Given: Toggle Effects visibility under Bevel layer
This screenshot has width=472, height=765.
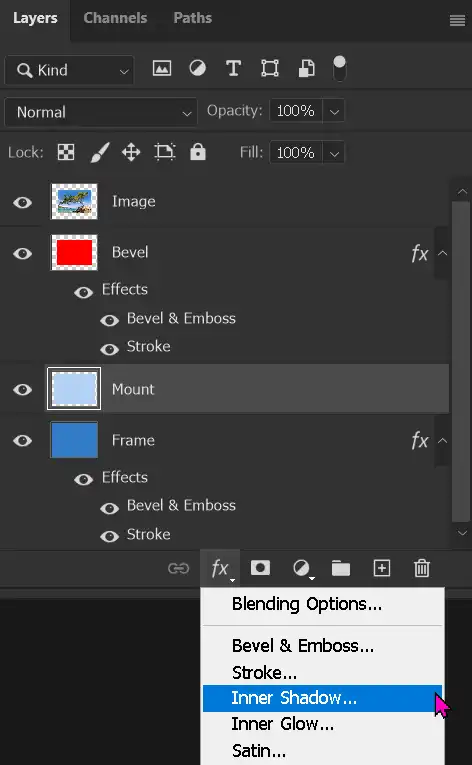Looking at the screenshot, I should point(83,292).
